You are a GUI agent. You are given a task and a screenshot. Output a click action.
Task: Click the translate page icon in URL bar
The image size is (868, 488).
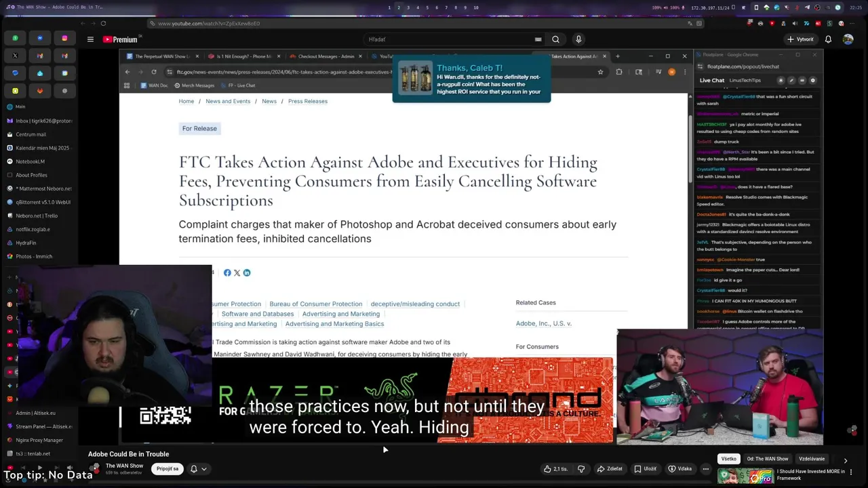pyautogui.click(x=690, y=23)
